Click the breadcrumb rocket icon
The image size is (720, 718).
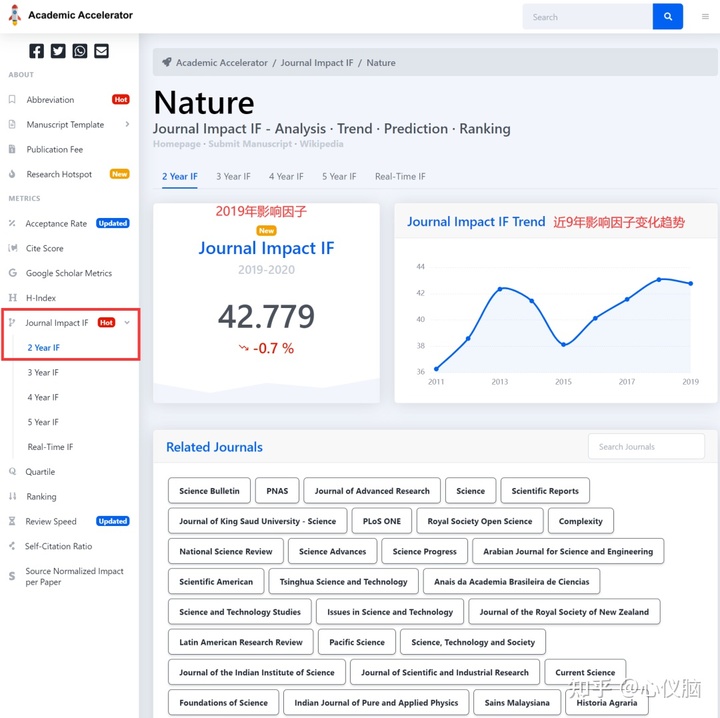click(x=167, y=62)
